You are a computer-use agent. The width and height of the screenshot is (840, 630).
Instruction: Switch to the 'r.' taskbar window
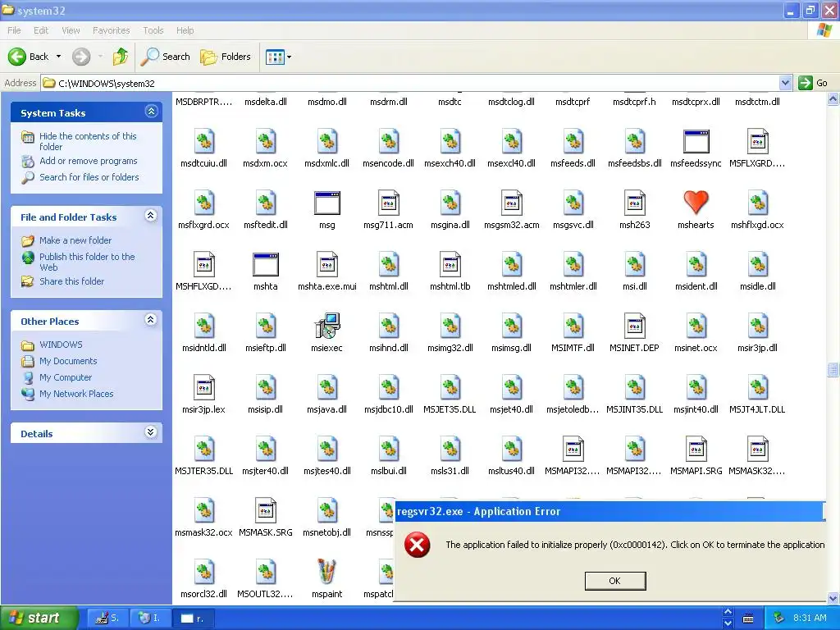(194, 619)
